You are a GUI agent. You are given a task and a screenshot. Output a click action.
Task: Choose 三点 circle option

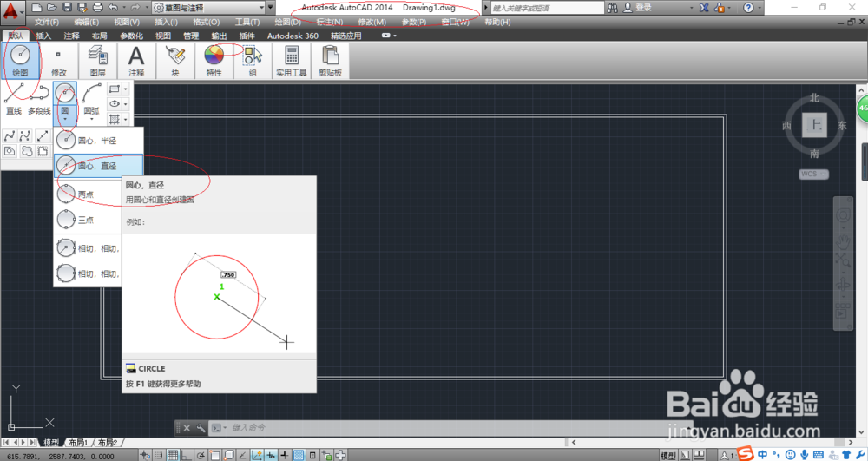coord(89,220)
